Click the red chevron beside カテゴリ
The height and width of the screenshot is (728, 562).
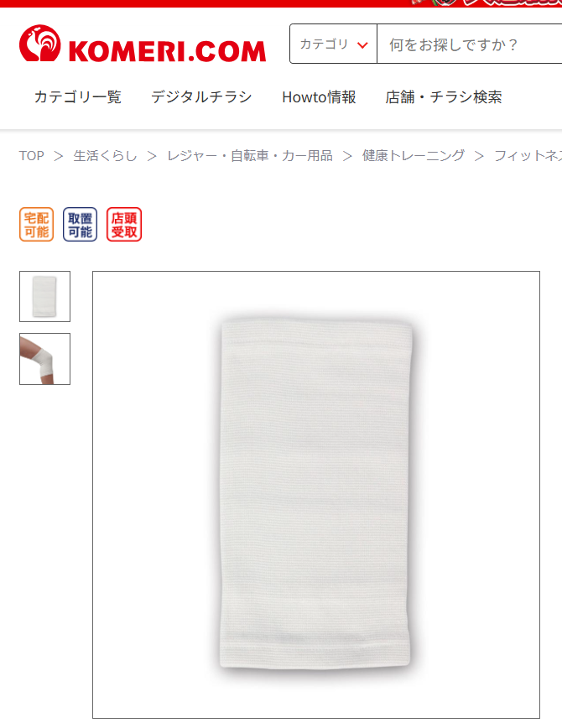[x=362, y=45]
